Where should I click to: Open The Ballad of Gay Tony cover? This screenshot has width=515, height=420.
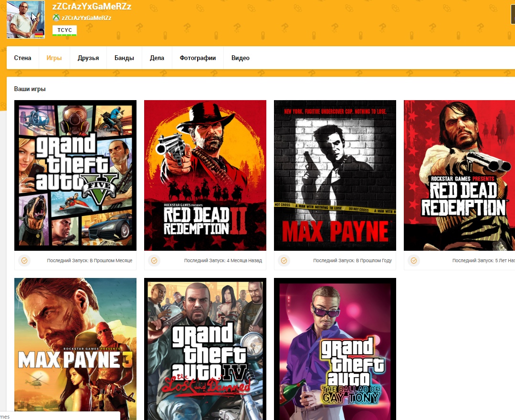(x=335, y=349)
